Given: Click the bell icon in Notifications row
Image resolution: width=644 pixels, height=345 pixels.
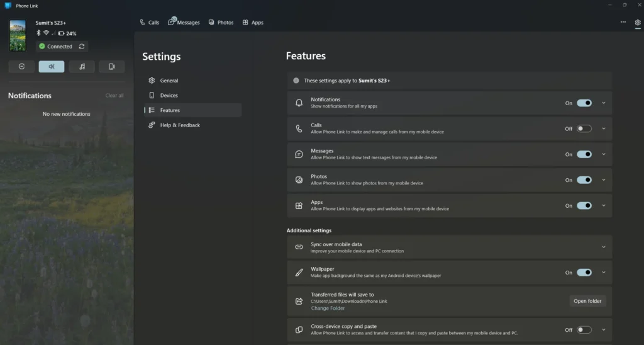Looking at the screenshot, I should [x=299, y=103].
